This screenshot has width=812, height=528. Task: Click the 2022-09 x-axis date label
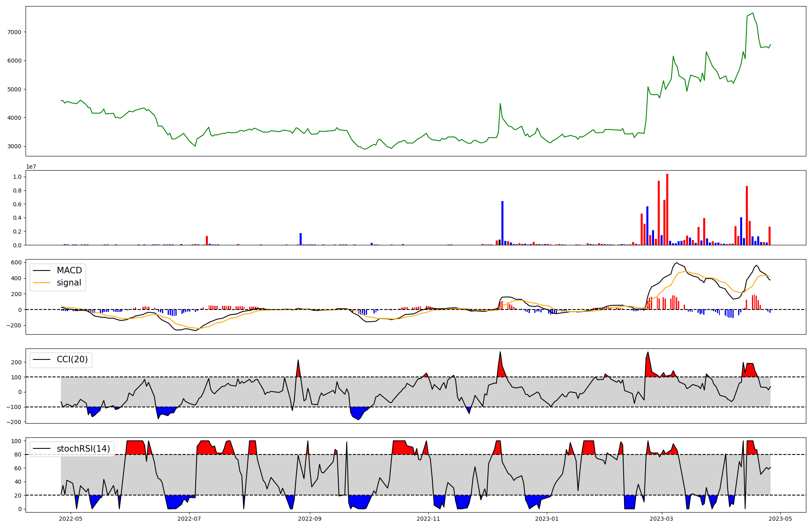click(310, 519)
